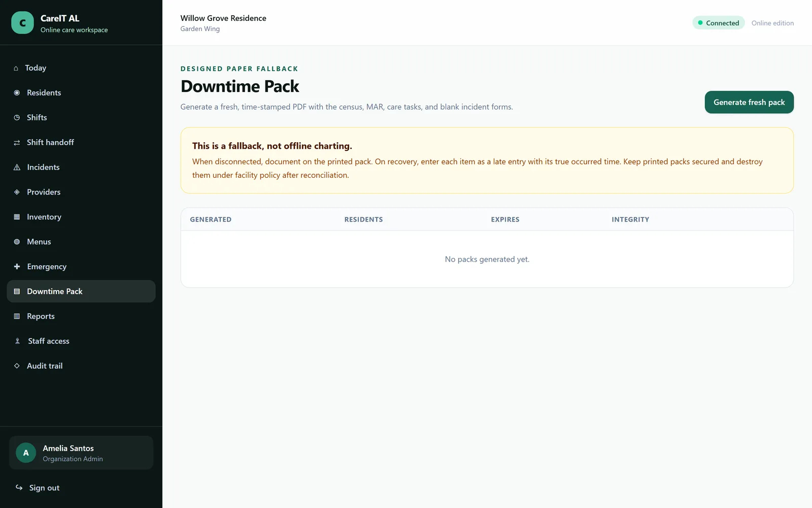Click 'This is a fallback' warning heading
The image size is (812, 508).
[272, 146]
